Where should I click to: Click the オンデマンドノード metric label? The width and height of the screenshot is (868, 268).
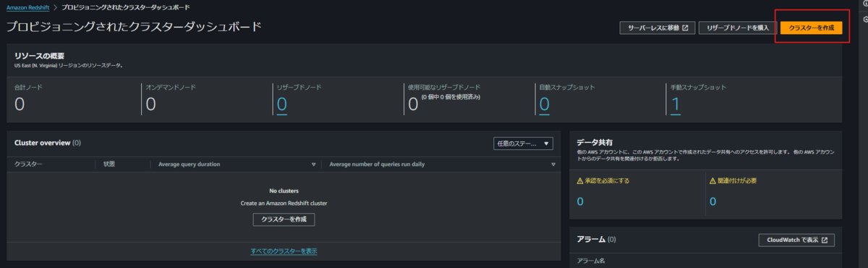171,87
